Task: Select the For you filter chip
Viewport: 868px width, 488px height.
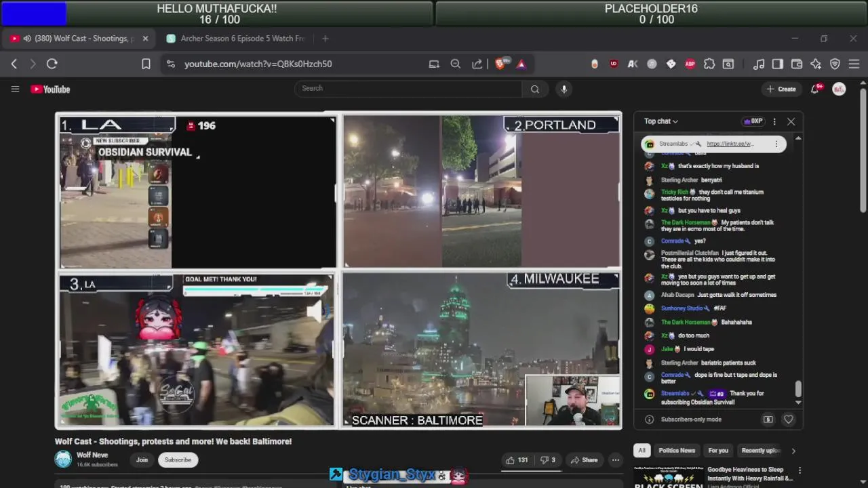Action: tap(718, 450)
